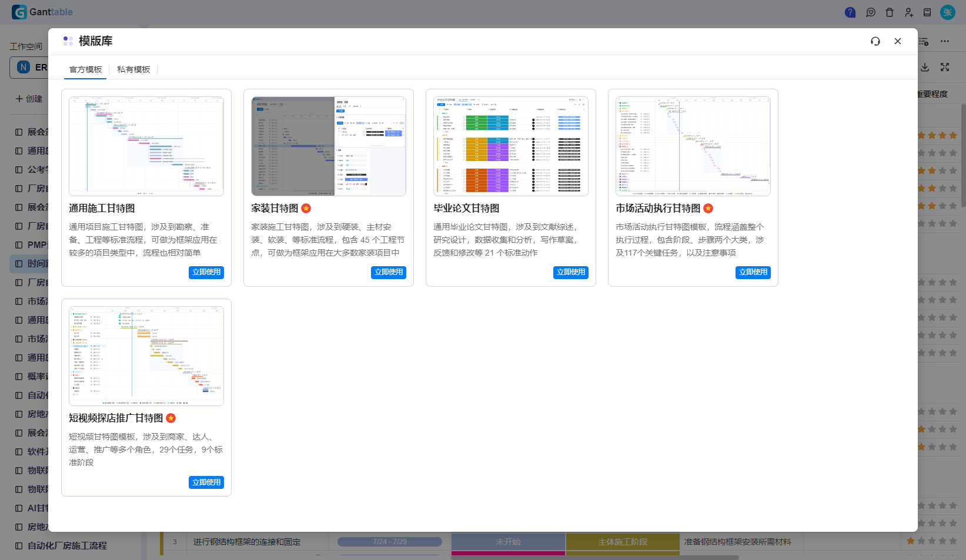Image resolution: width=966 pixels, height=560 pixels.
Task: Click the Ganttable logo
Action: click(x=42, y=12)
